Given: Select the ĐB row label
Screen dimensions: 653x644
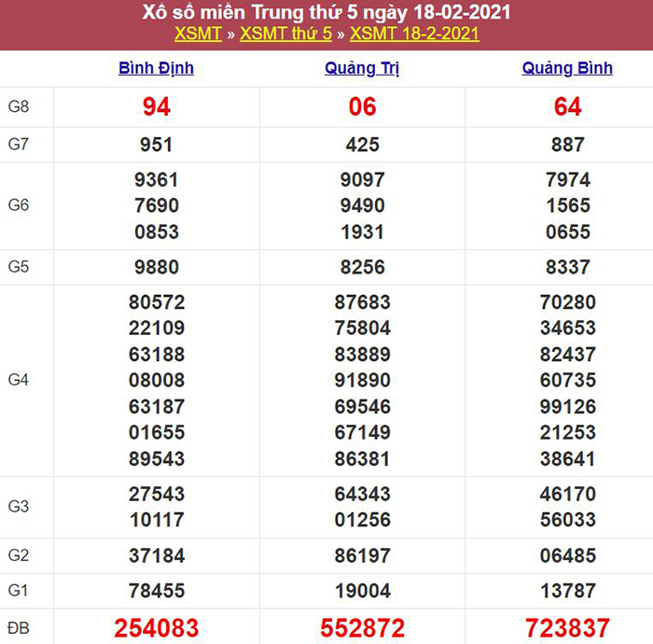Looking at the screenshot, I should (x=19, y=628).
